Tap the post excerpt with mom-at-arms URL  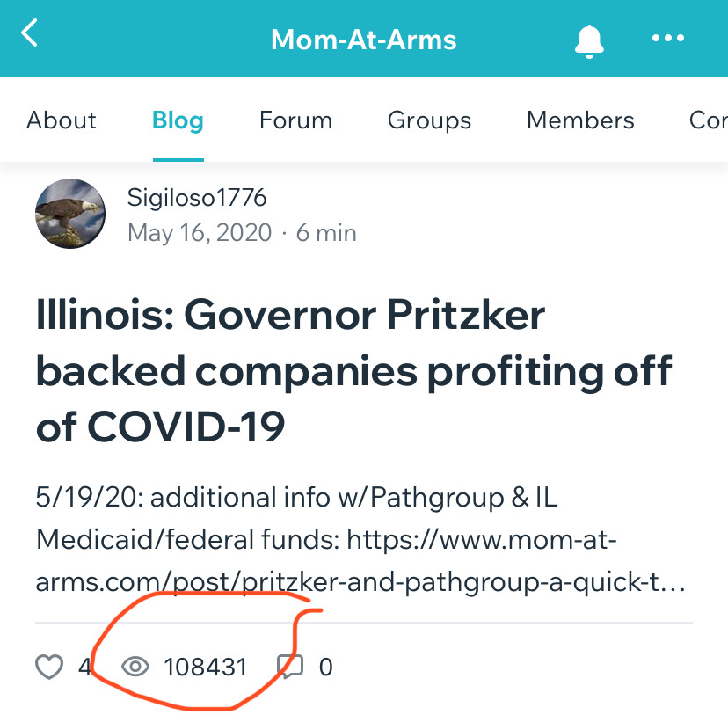[x=360, y=539]
